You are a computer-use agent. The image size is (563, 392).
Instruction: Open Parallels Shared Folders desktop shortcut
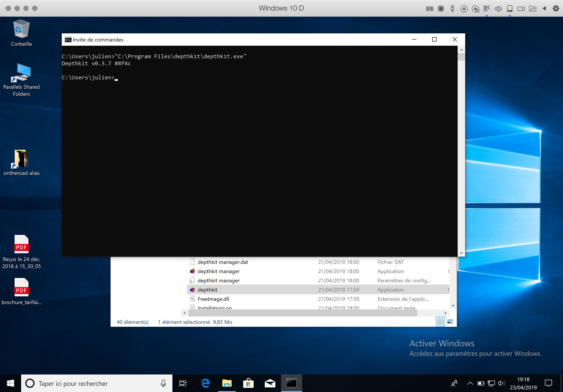[21, 73]
